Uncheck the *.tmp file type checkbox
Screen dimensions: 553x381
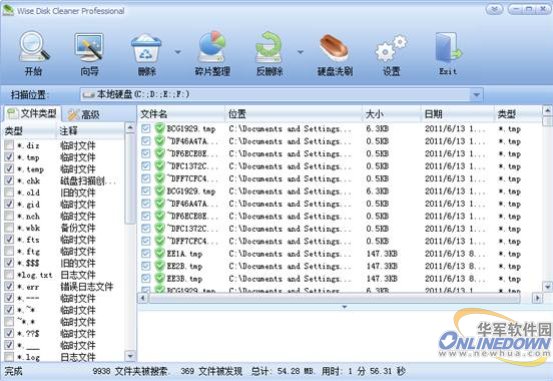click(x=9, y=157)
